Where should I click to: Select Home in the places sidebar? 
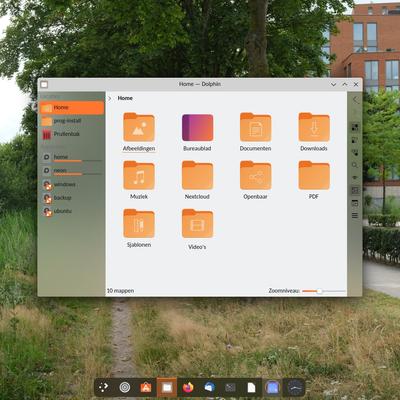[x=72, y=108]
